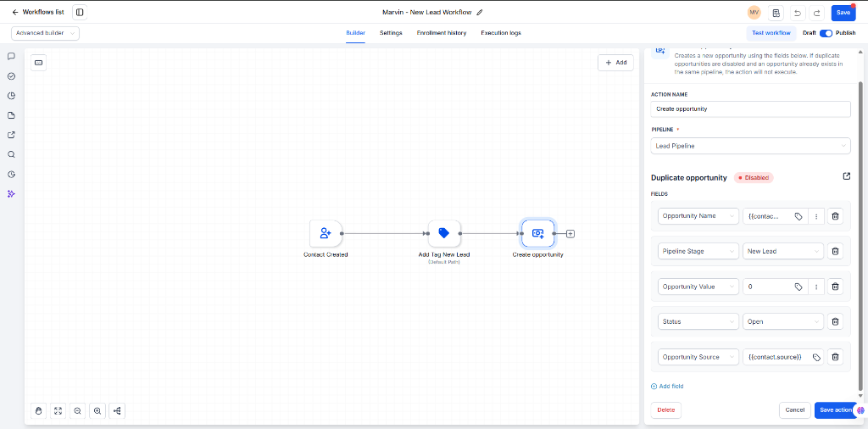868x429 pixels.
Task: Open the Advanced builder dropdown
Action: [x=46, y=33]
